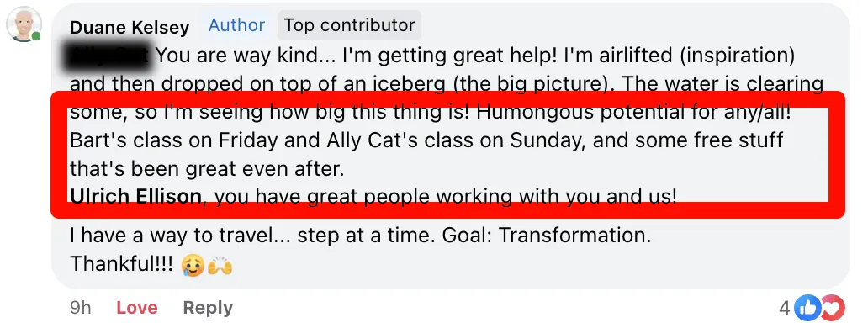The image size is (868, 323).
Task: Click the teary smiling face emoji
Action: click(x=191, y=266)
